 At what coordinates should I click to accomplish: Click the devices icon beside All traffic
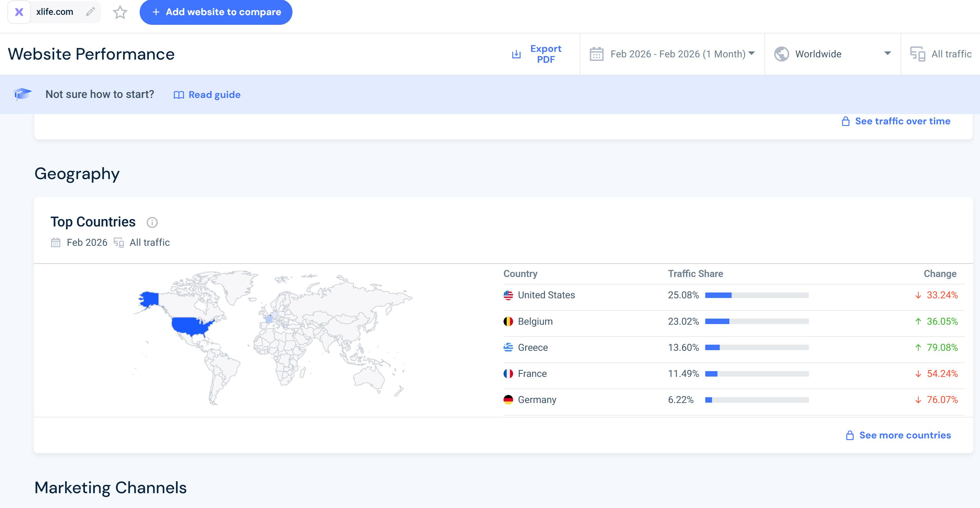point(917,54)
